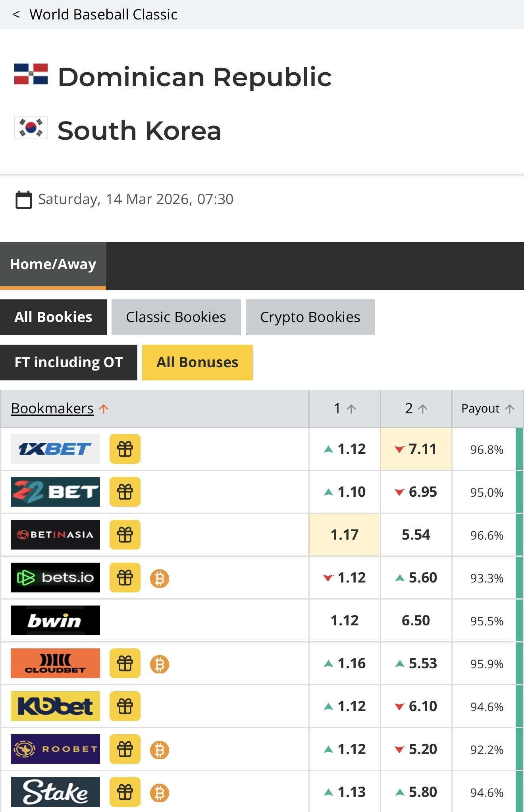Click the 1xBet bonus gift icon
This screenshot has height=812, width=524.
point(125,449)
